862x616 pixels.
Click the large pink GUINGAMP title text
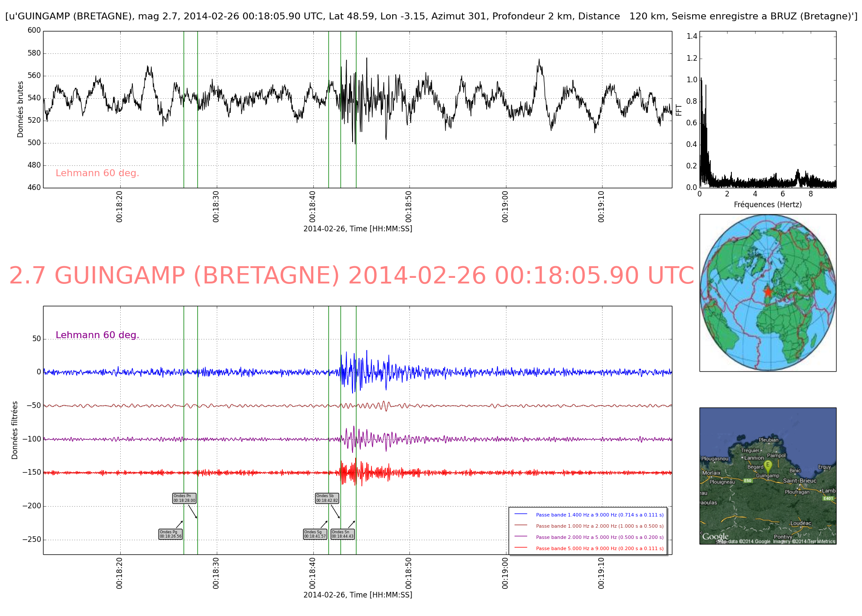coord(351,276)
